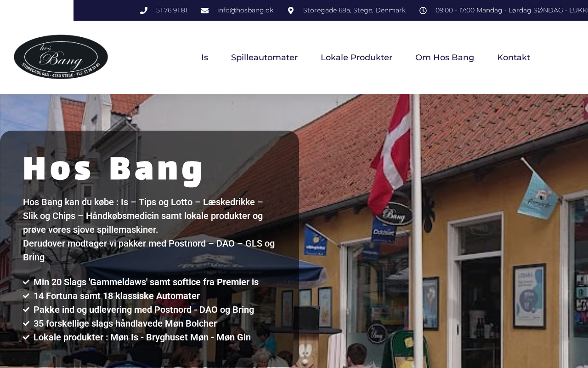This screenshot has width=588, height=368.
Task: Click the checkmark beside Møn Bolcher item
Action: (x=26, y=323)
